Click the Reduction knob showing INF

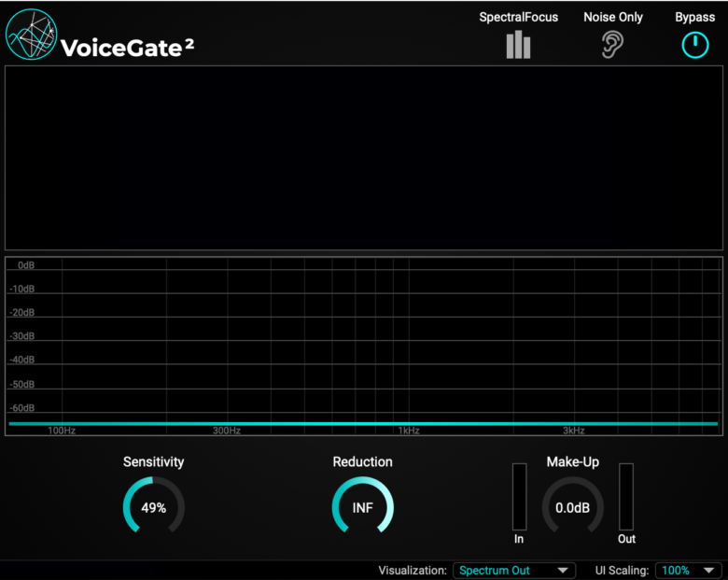point(362,507)
